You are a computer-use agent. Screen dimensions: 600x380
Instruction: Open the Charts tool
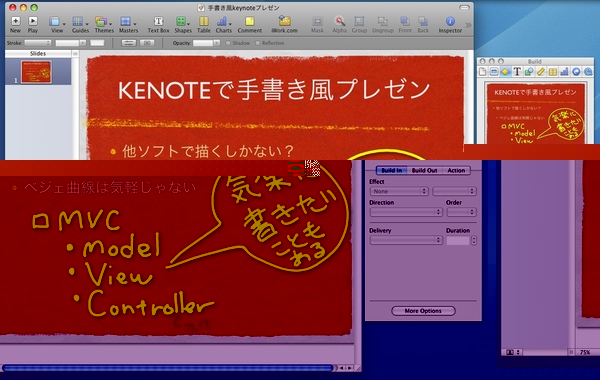[x=222, y=21]
